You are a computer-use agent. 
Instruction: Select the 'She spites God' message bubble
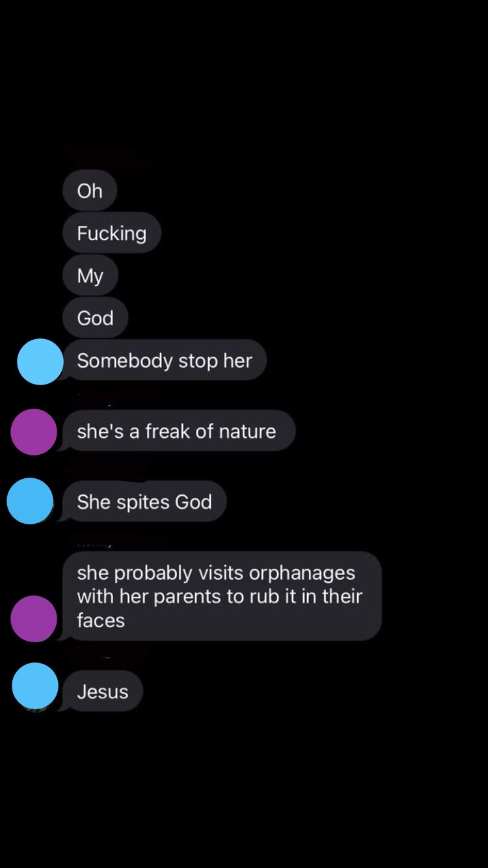[144, 502]
